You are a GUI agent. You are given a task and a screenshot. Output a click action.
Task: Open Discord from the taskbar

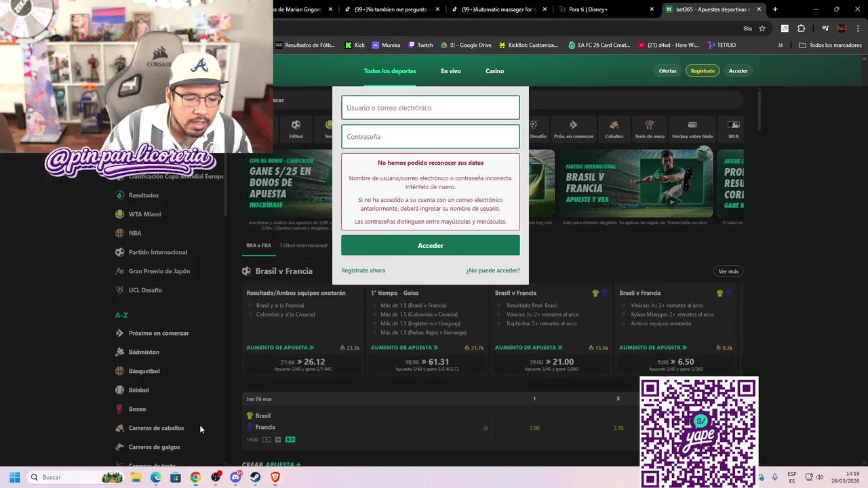(x=235, y=477)
